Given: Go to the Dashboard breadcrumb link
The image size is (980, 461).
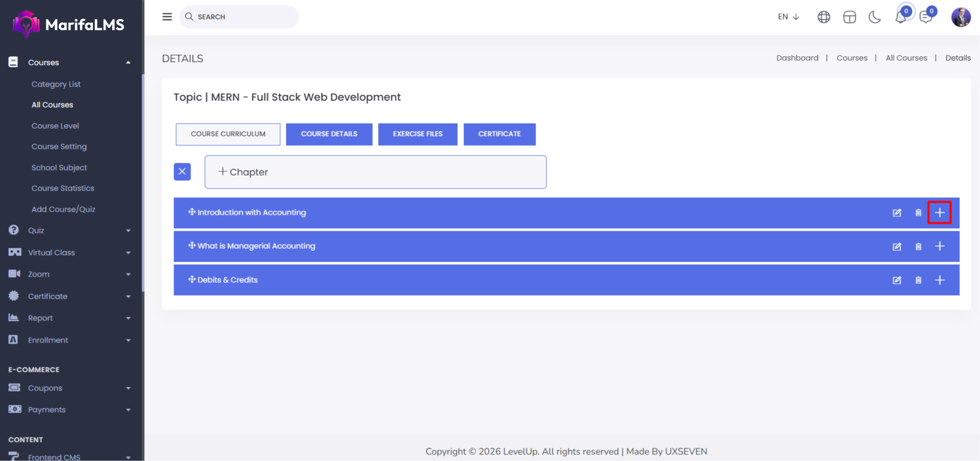Looking at the screenshot, I should (x=797, y=58).
